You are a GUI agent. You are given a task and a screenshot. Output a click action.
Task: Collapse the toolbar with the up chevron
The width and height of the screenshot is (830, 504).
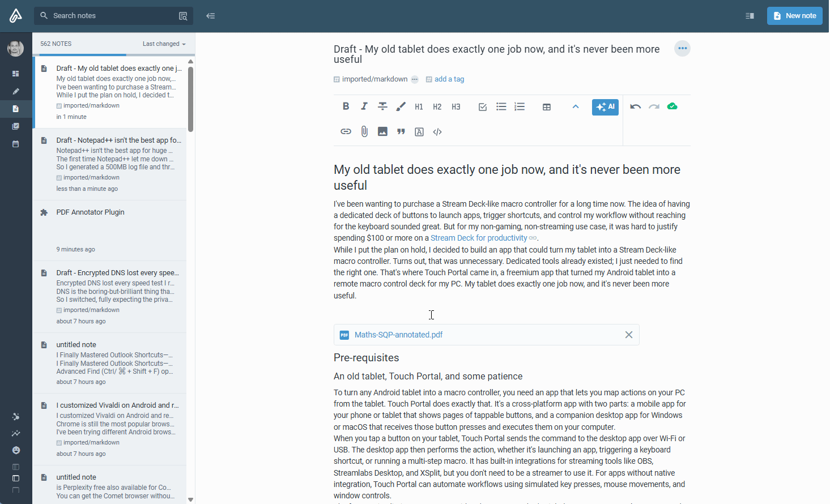(576, 106)
